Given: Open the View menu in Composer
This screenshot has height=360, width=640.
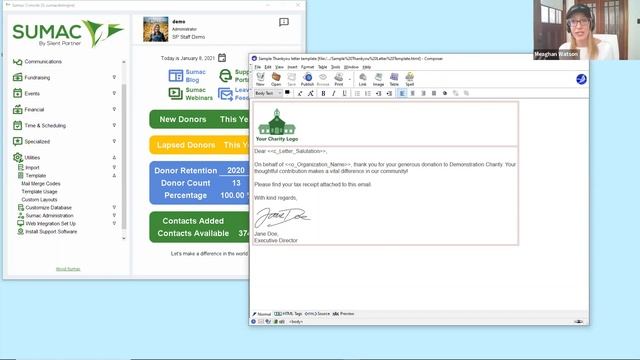Looking at the screenshot, I should point(279,67).
